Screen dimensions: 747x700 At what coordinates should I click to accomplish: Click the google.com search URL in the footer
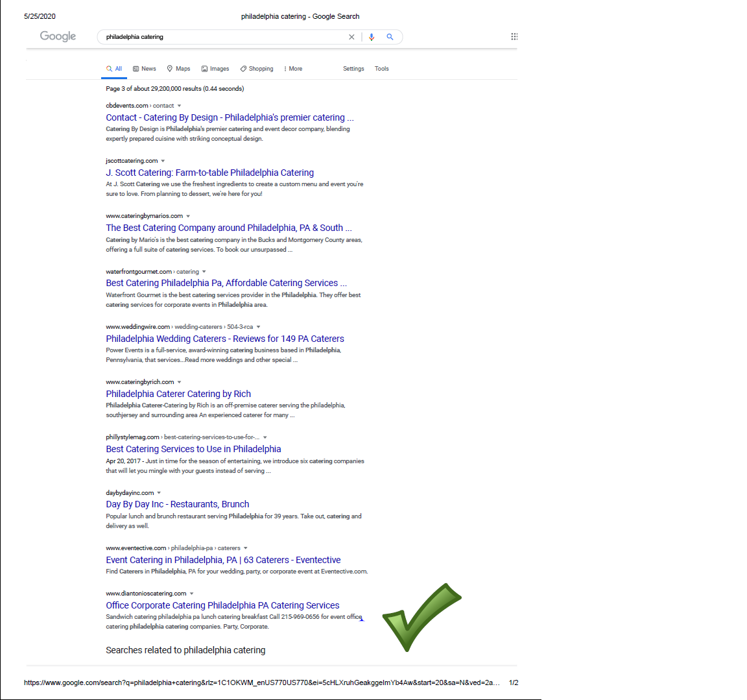(261, 683)
